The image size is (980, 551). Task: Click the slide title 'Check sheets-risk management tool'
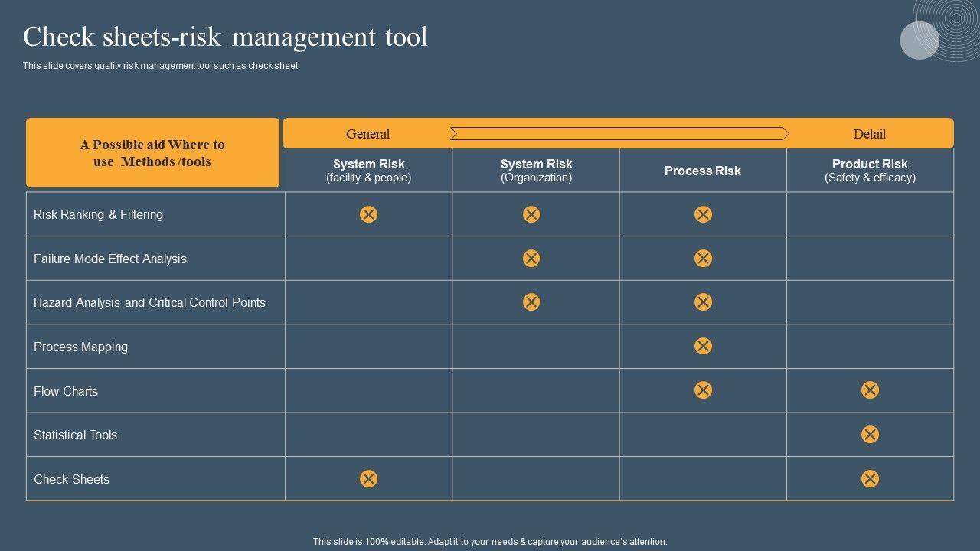click(x=225, y=37)
